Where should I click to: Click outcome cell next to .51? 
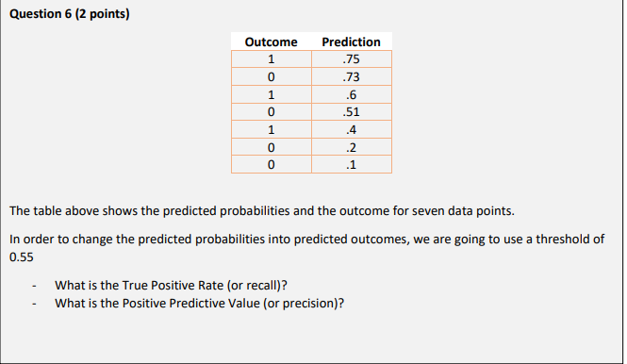272,111
